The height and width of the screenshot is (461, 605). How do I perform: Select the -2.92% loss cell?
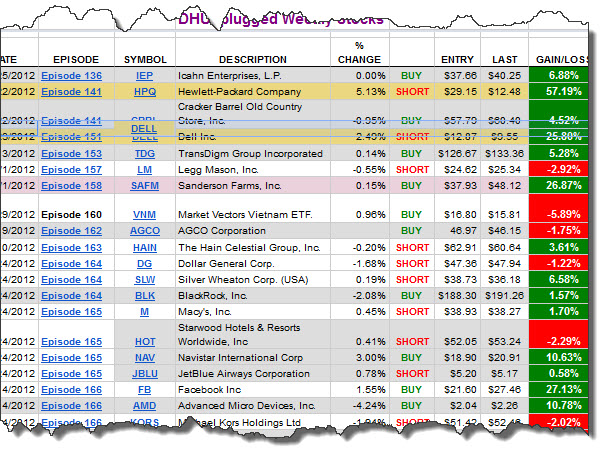[x=558, y=170]
